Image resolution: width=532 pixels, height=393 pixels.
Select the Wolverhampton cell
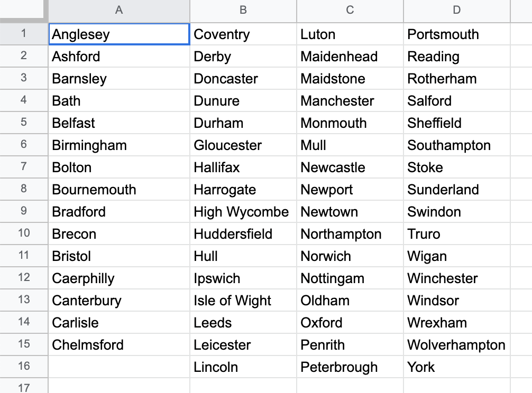click(457, 344)
